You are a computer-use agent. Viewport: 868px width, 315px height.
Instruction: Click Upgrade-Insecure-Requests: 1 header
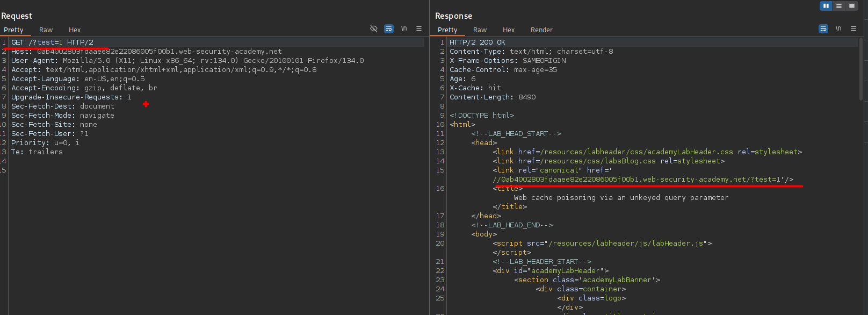71,97
